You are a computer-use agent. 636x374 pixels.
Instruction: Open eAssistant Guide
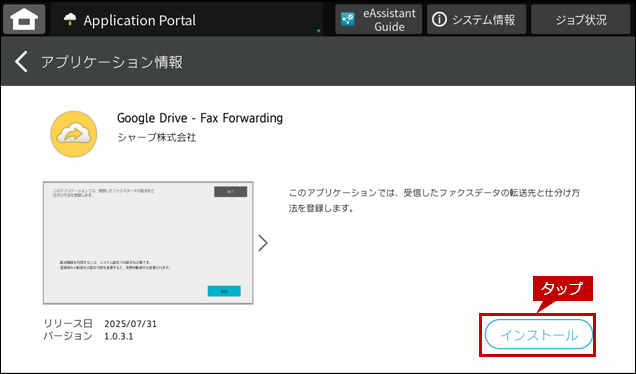[x=378, y=19]
